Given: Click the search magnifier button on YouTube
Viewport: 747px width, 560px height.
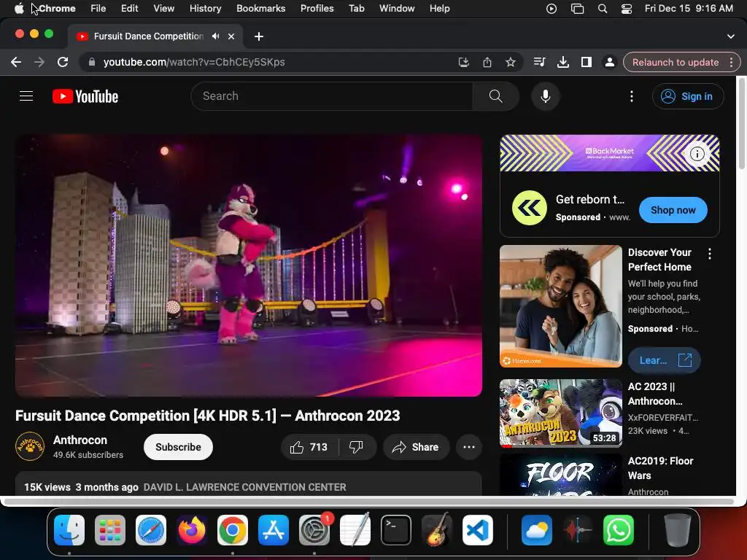Looking at the screenshot, I should [x=495, y=96].
